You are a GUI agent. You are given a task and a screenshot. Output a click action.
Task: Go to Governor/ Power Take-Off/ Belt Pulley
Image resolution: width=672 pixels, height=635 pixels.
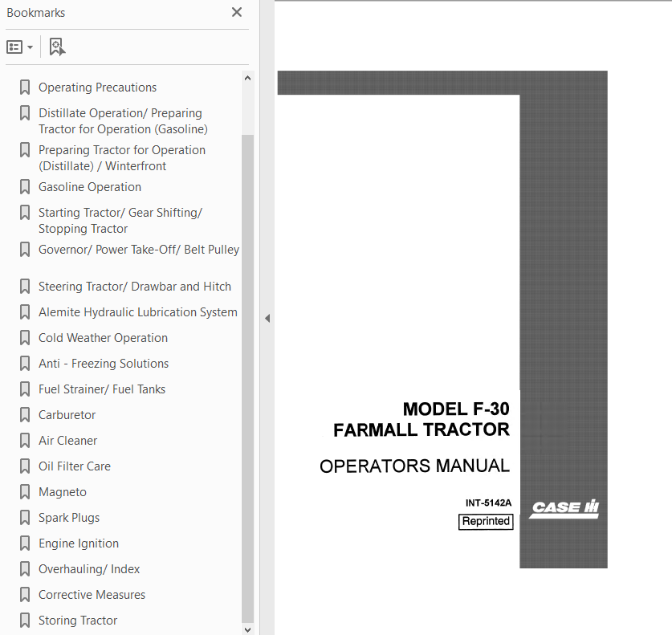139,250
